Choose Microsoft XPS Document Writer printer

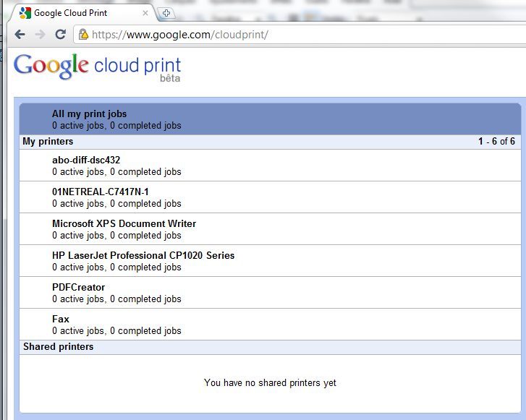tap(124, 223)
